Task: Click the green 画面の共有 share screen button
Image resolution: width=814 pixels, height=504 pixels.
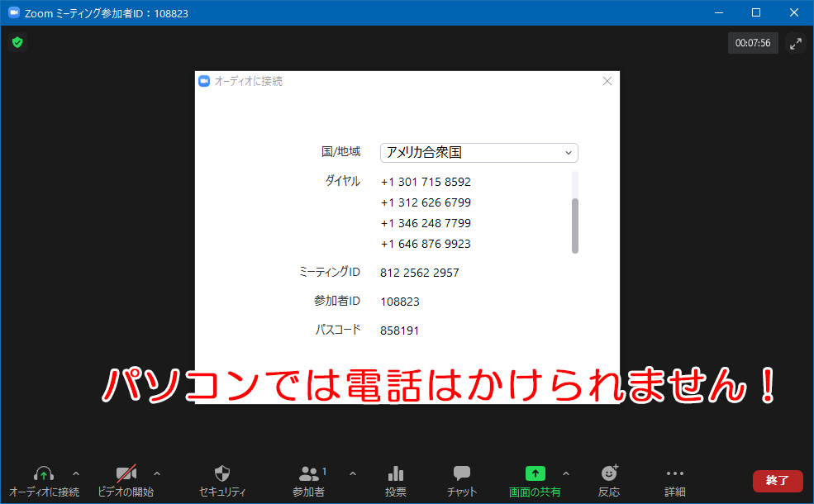Action: pyautogui.click(x=536, y=474)
